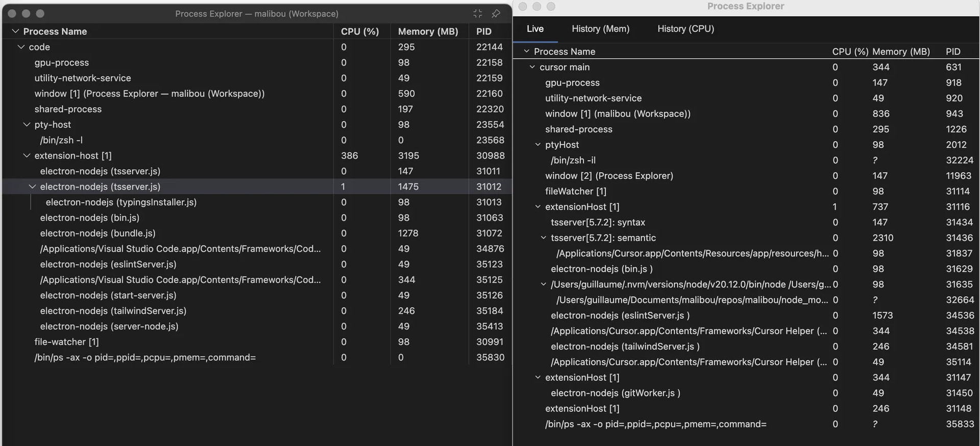Viewport: 980px width, 446px height.
Task: Select Cursor Helper process with PID 34538
Action: (x=746, y=331)
